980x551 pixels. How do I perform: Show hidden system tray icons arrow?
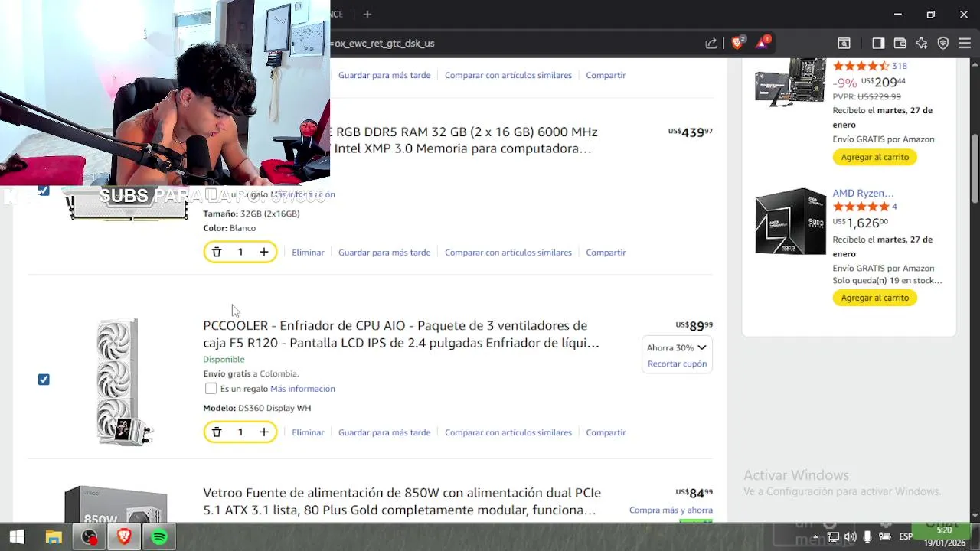coord(816,537)
